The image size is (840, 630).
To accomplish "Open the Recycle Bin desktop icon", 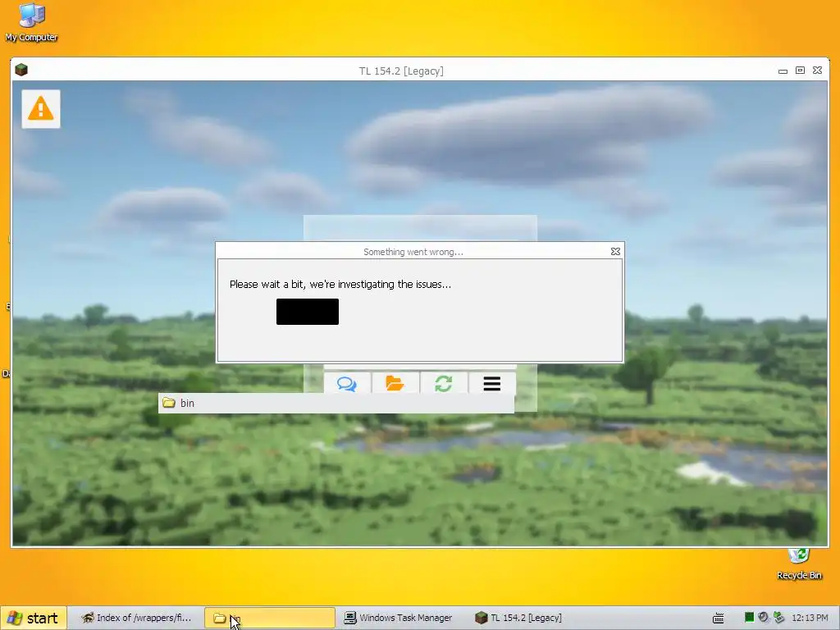I will click(x=799, y=564).
